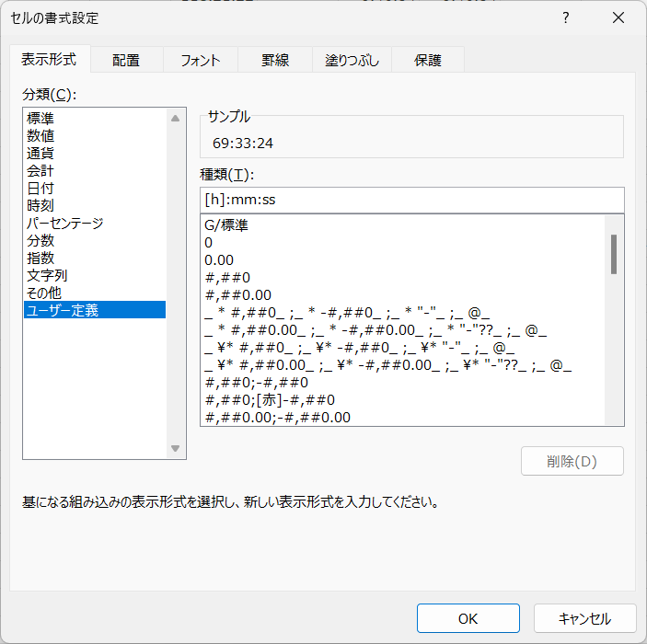Switch to the 配置 tab
The image size is (647, 644).
pos(126,60)
